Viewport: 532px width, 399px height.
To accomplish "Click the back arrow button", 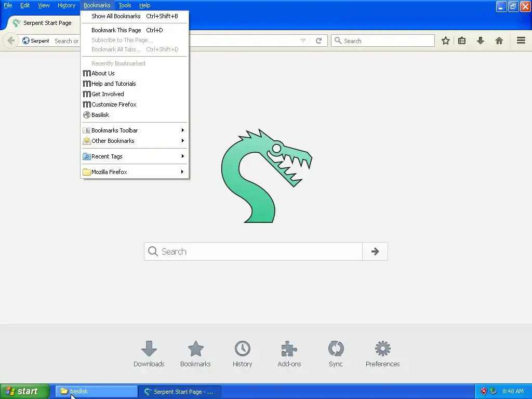I will click(x=11, y=41).
